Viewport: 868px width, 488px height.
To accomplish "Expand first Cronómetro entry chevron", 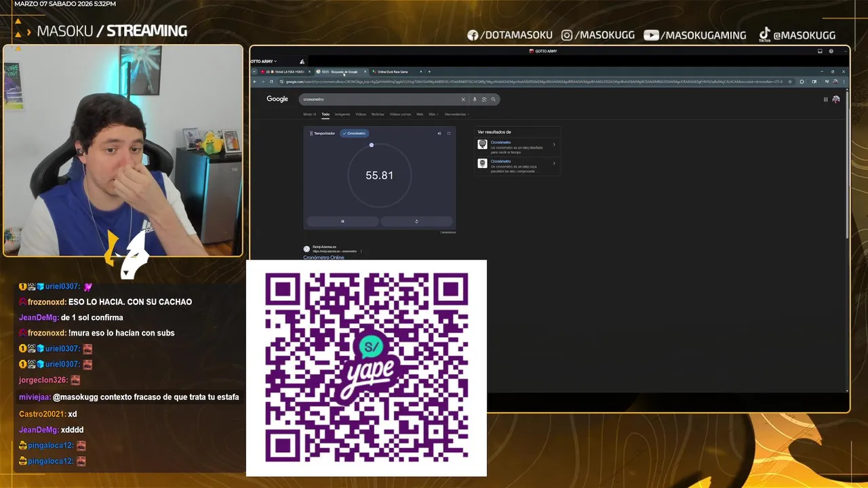I will tap(554, 144).
